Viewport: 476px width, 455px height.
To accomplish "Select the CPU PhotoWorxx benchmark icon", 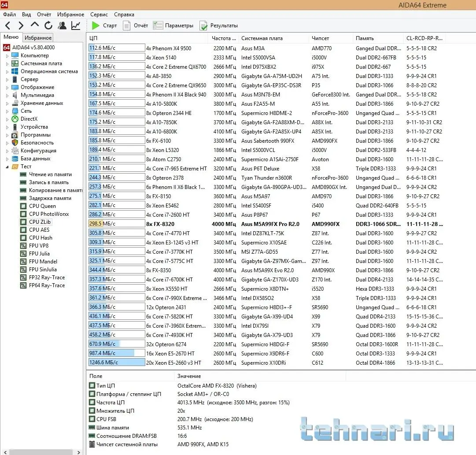I will pos(23,214).
